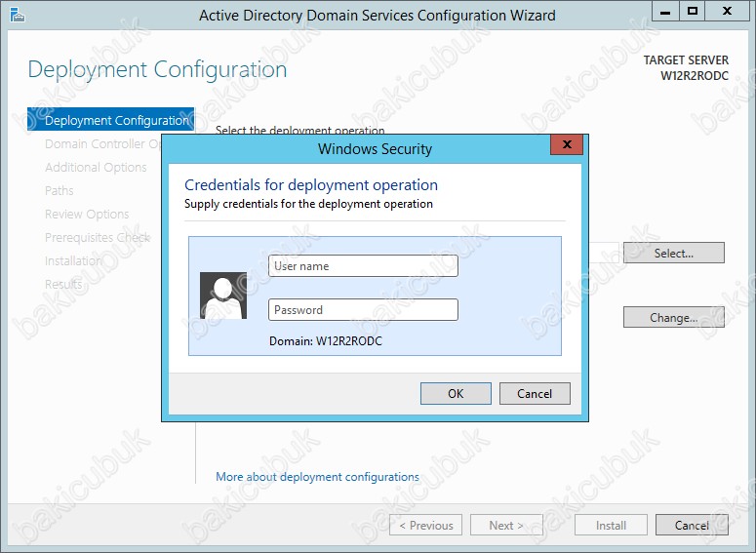Click the Previous button

click(425, 525)
